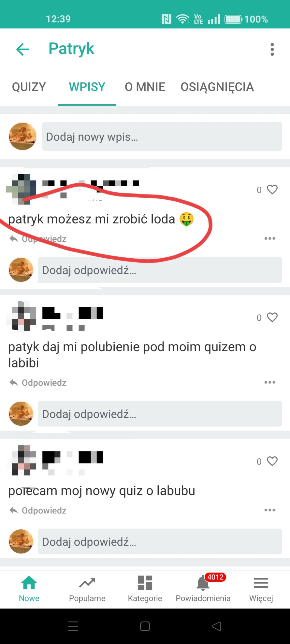The image size is (290, 644).
Task: Tap the back arrow next to Patryk
Action: click(x=23, y=50)
